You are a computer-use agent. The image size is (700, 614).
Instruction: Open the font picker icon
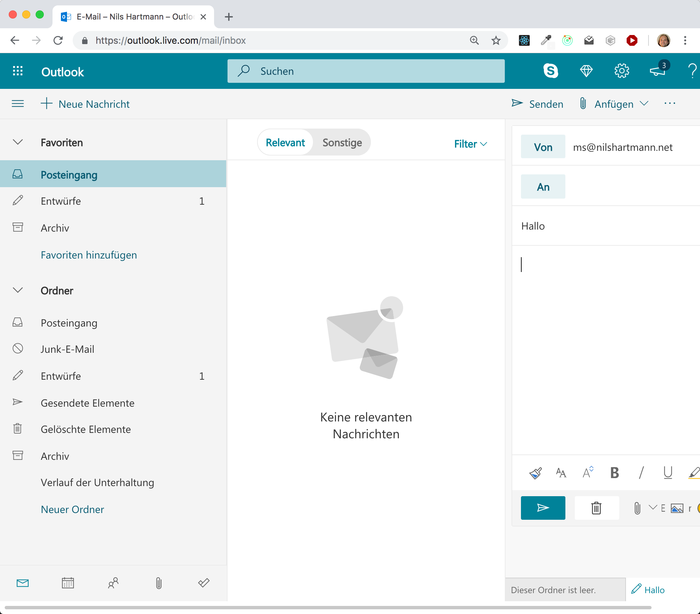561,473
